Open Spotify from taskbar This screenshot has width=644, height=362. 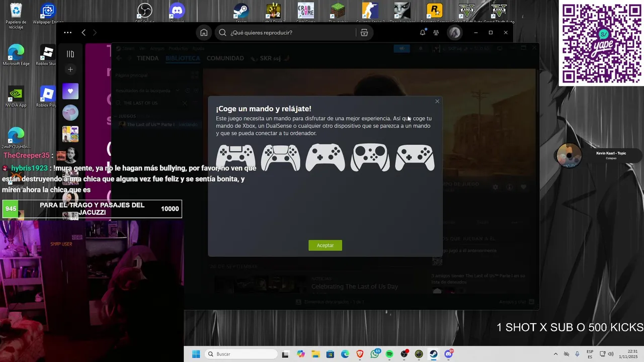[x=389, y=354]
